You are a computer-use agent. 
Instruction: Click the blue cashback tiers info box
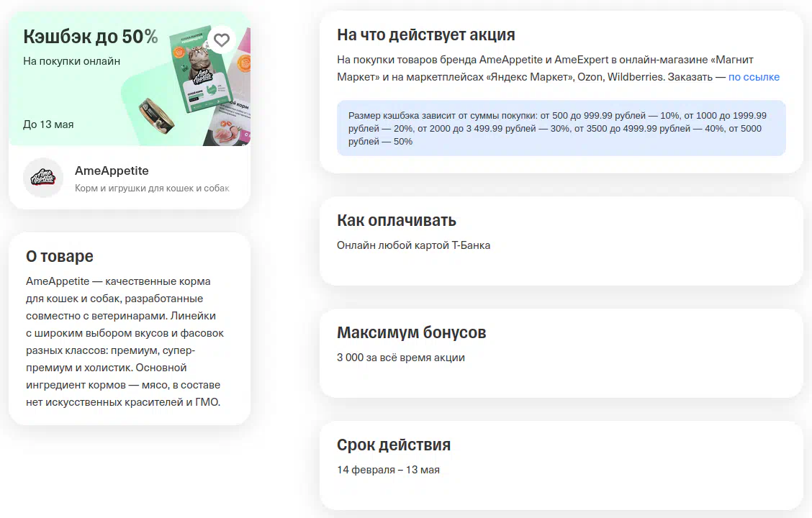(561, 128)
